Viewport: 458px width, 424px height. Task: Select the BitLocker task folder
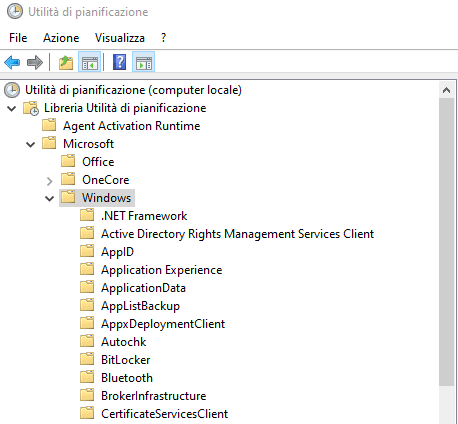pyautogui.click(x=125, y=360)
